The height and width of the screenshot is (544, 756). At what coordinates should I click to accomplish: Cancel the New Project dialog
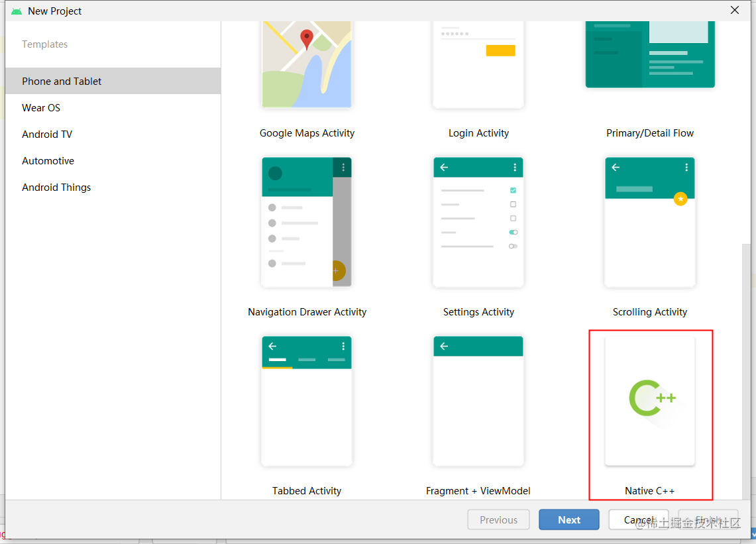click(x=639, y=520)
